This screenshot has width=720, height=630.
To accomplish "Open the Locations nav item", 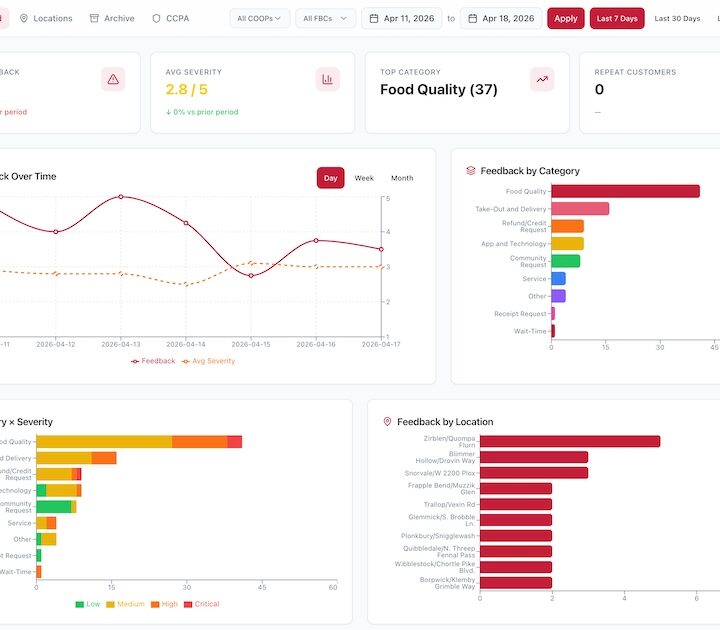I will tap(46, 18).
